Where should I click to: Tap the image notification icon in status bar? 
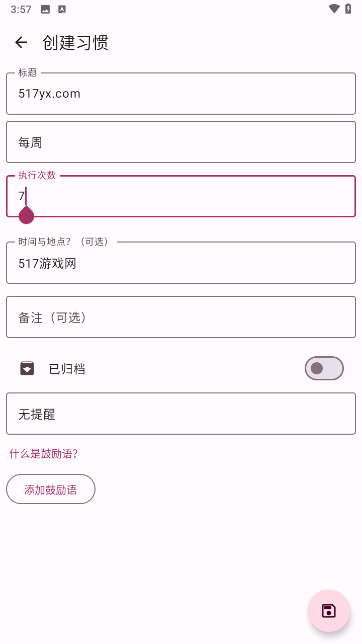point(45,9)
